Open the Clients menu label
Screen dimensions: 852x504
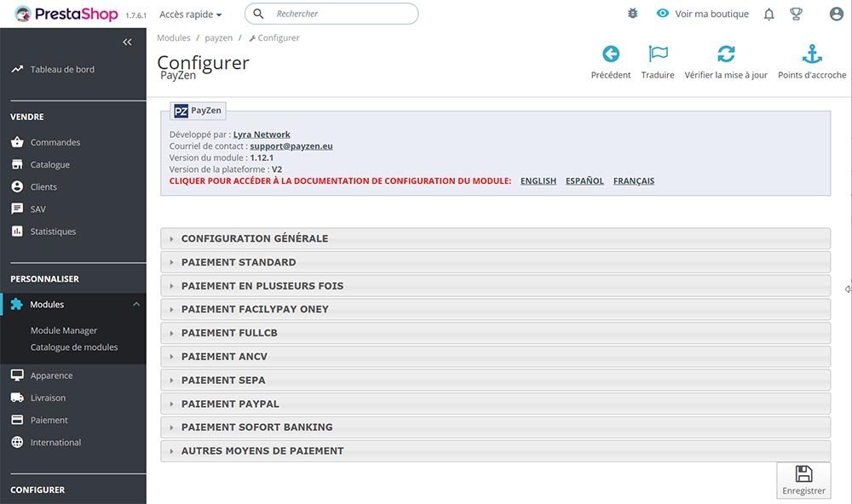click(x=43, y=186)
